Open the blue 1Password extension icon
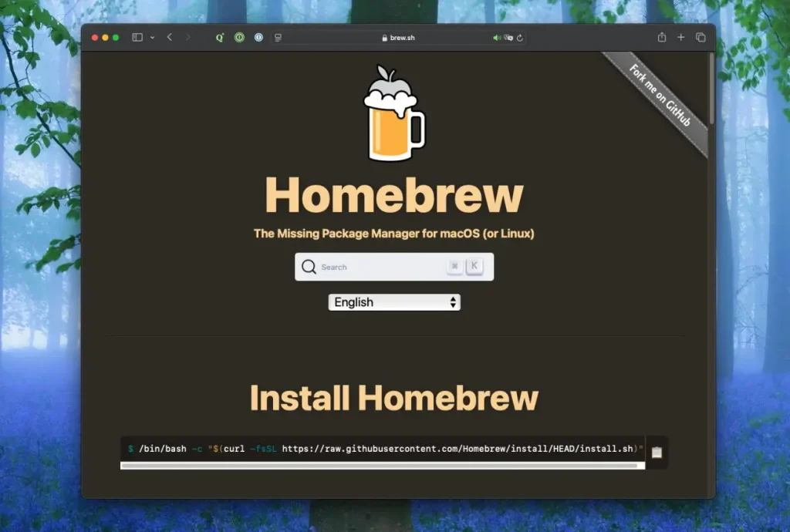 (x=258, y=37)
